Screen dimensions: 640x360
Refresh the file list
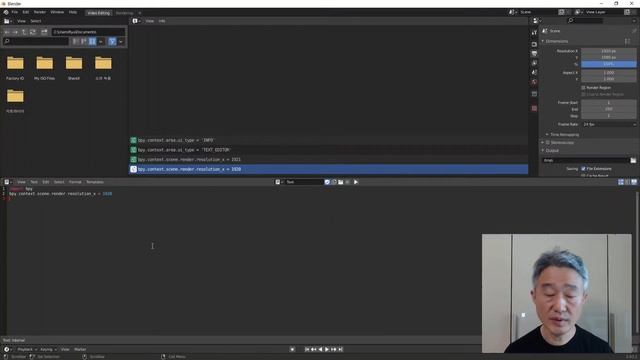(x=33, y=32)
